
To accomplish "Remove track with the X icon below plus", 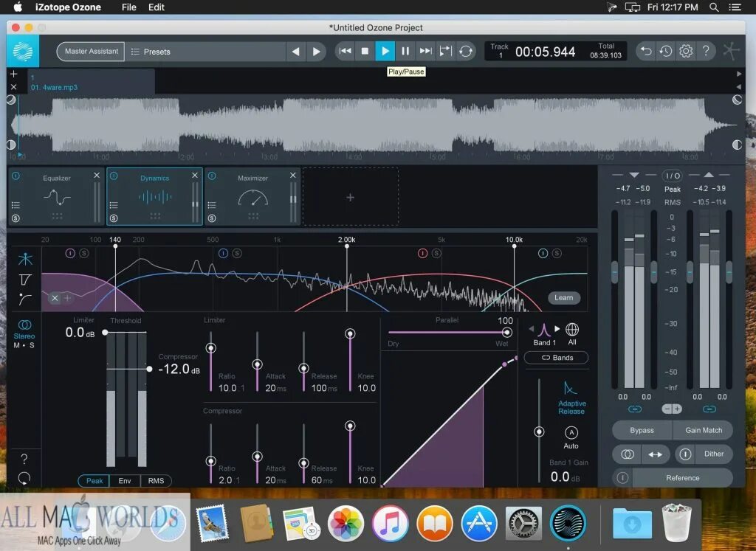I will tap(13, 87).
